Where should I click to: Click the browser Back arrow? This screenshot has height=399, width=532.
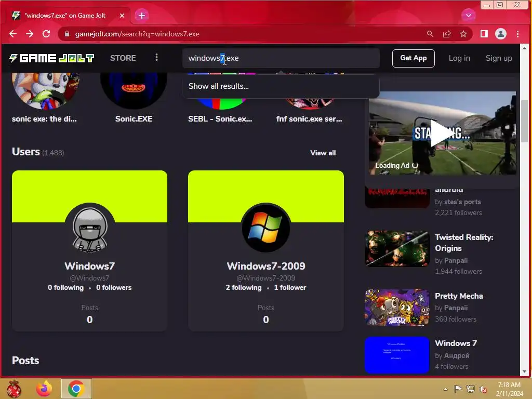(x=13, y=34)
